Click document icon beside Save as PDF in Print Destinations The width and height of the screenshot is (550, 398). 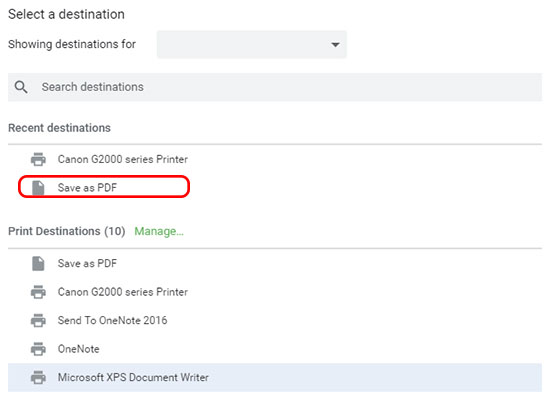click(38, 263)
